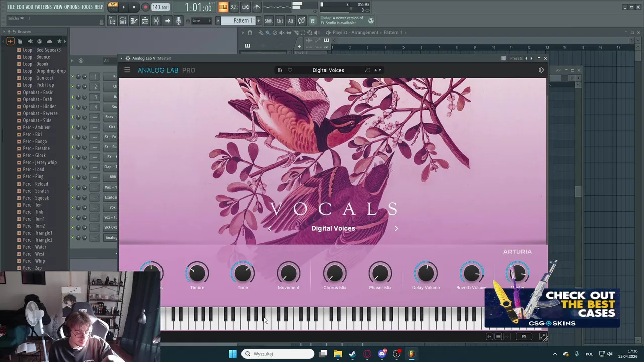Open Playlist menu arrow beside magnet
This screenshot has width=644, height=362.
pyautogui.click(x=242, y=32)
